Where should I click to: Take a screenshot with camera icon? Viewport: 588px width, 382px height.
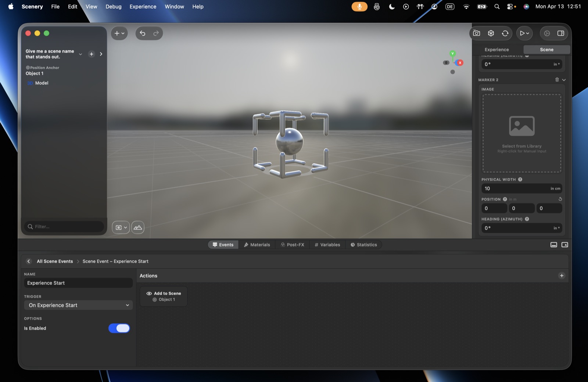(477, 33)
